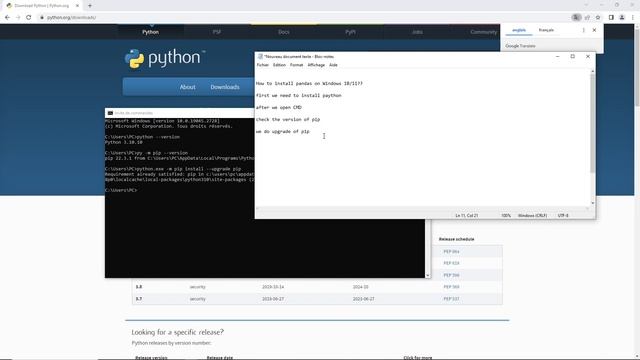Click the browser address bar URL
This screenshot has height=360, width=640.
71,18
